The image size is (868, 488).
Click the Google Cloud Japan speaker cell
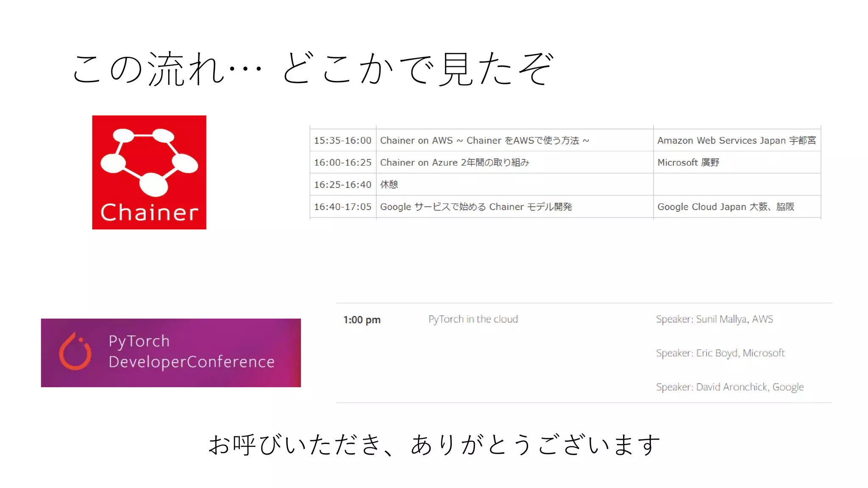[x=726, y=207]
